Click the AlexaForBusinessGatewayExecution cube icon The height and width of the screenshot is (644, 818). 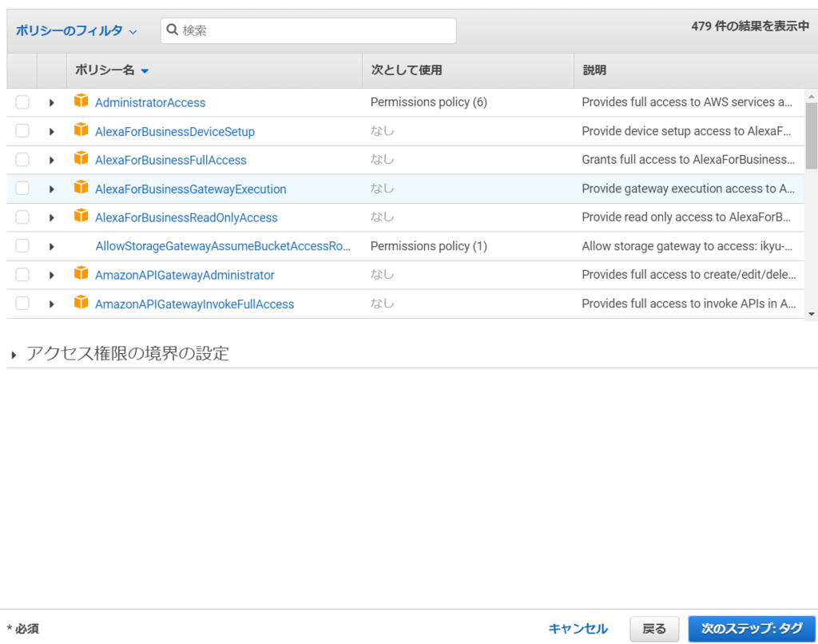[x=81, y=187]
